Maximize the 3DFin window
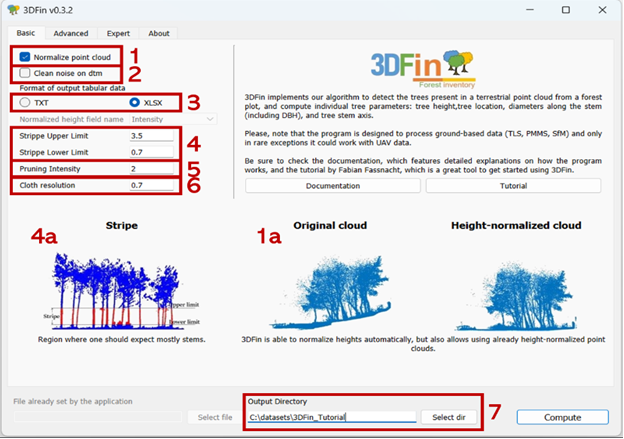This screenshot has width=624, height=439. click(x=566, y=10)
